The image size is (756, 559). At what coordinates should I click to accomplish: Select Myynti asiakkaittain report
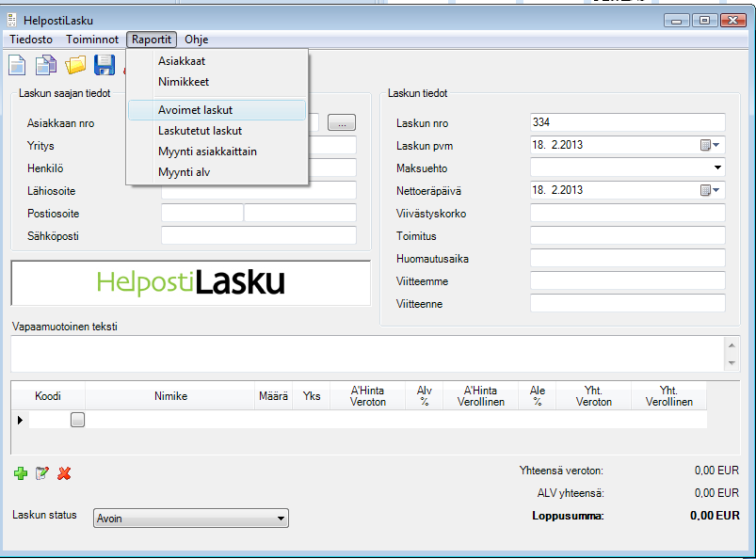point(217,152)
